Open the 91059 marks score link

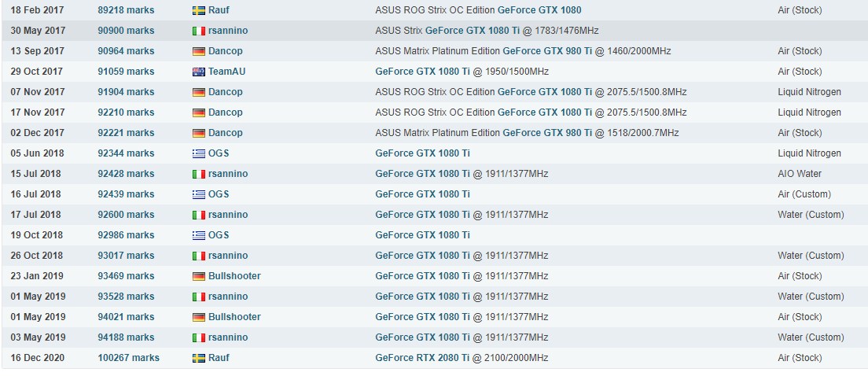tap(127, 72)
